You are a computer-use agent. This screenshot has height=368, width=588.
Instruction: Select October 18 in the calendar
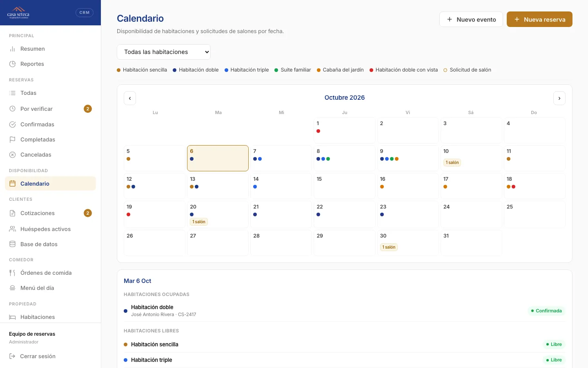pos(535,186)
